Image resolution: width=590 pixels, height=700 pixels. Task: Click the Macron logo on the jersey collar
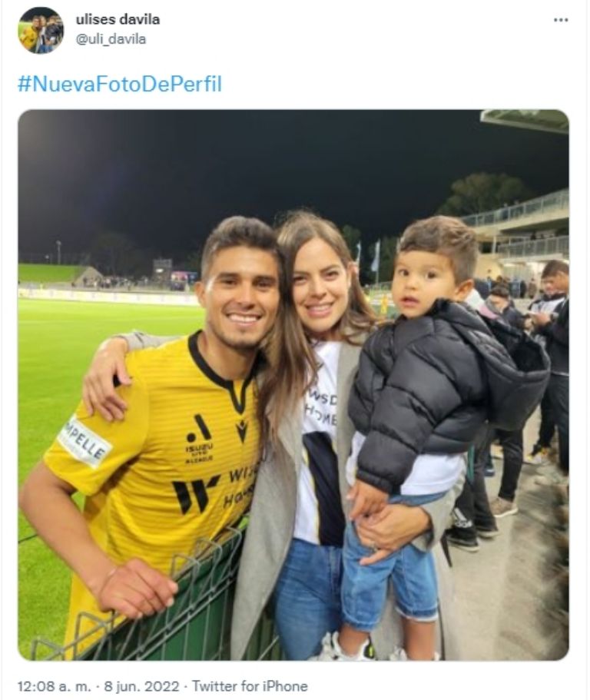(x=242, y=431)
